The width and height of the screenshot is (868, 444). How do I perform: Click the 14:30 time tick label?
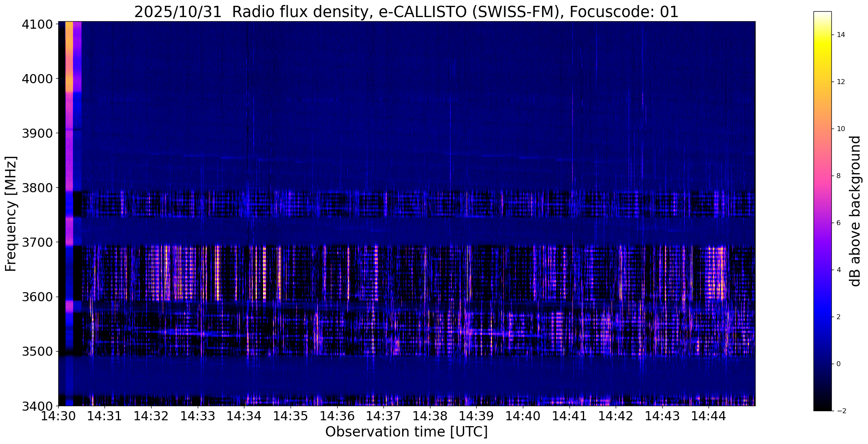click(58, 416)
